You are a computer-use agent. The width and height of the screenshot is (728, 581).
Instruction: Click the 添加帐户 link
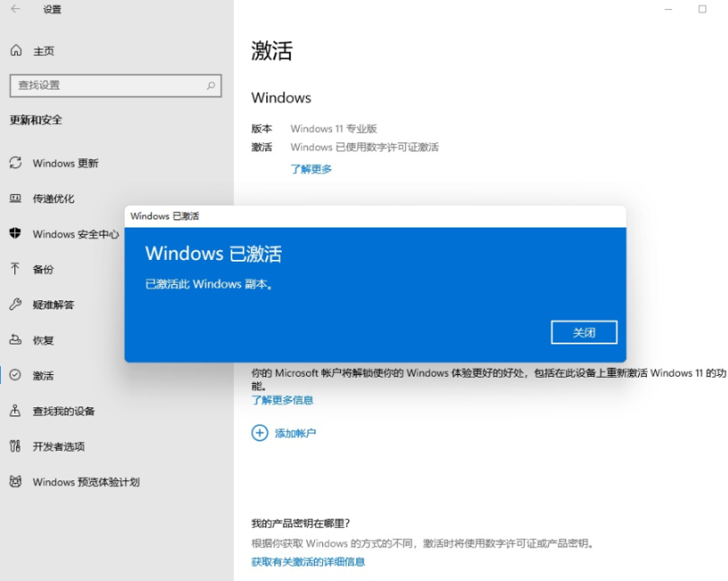tap(295, 433)
